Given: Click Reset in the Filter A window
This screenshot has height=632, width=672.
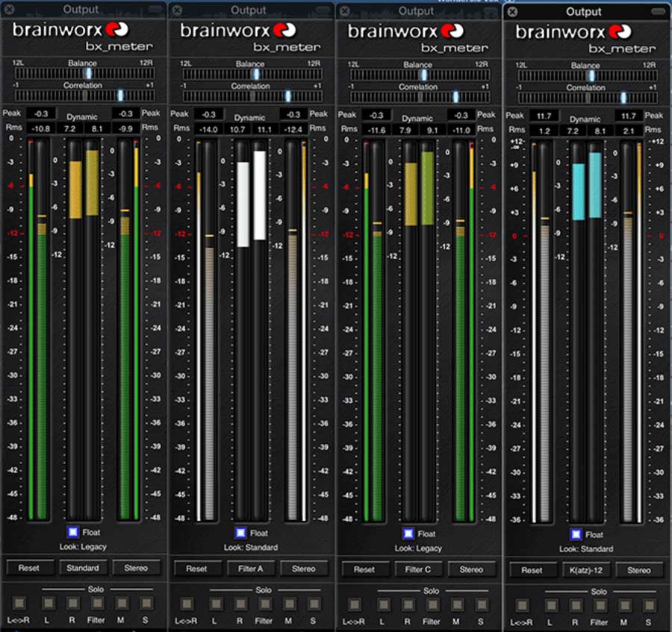Looking at the screenshot, I should [196, 569].
